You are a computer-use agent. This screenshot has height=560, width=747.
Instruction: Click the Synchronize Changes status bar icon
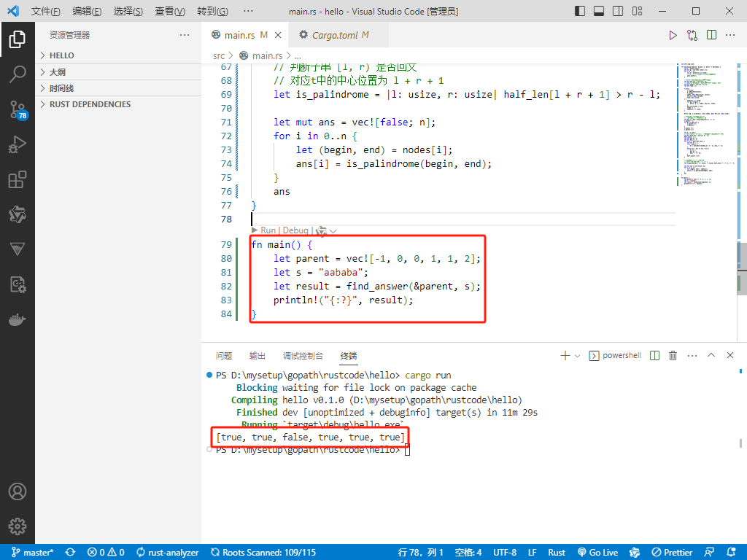pyautogui.click(x=71, y=553)
